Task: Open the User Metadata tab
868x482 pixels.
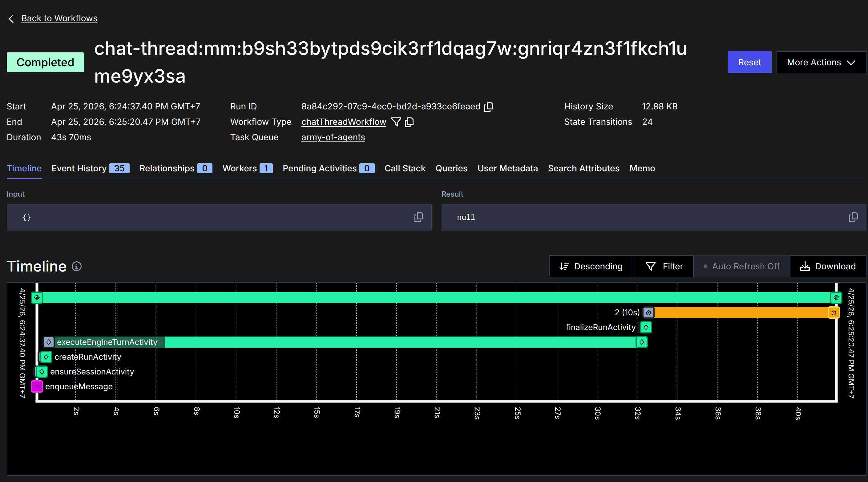Action: click(508, 168)
